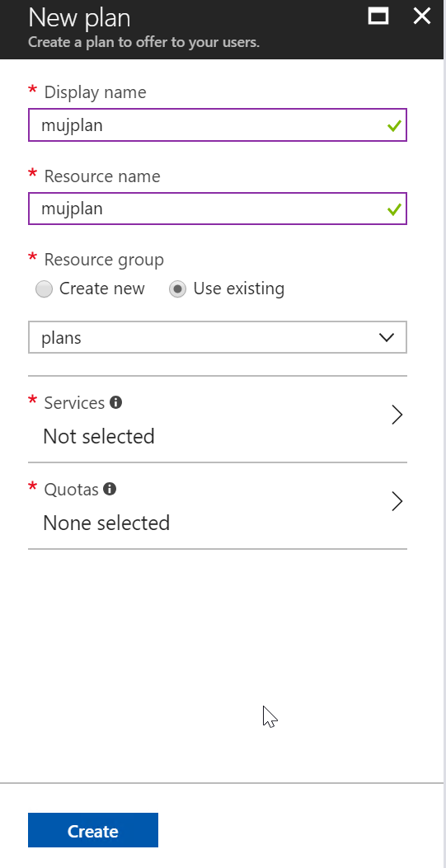Click the Services chevron arrow

(x=397, y=415)
